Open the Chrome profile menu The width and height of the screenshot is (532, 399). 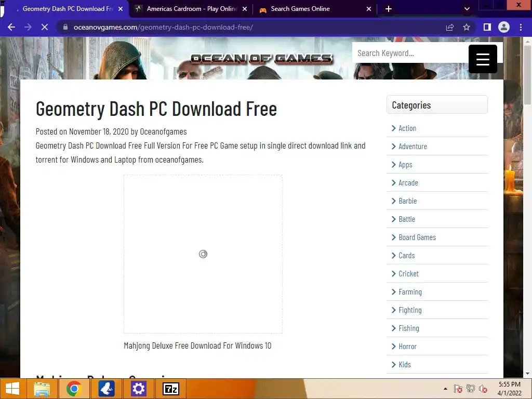[504, 27]
